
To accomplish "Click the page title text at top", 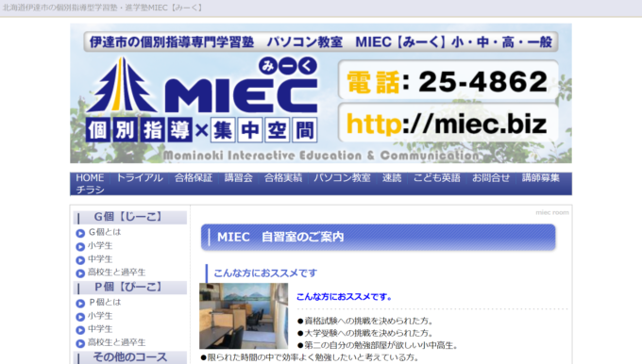I will click(x=102, y=8).
